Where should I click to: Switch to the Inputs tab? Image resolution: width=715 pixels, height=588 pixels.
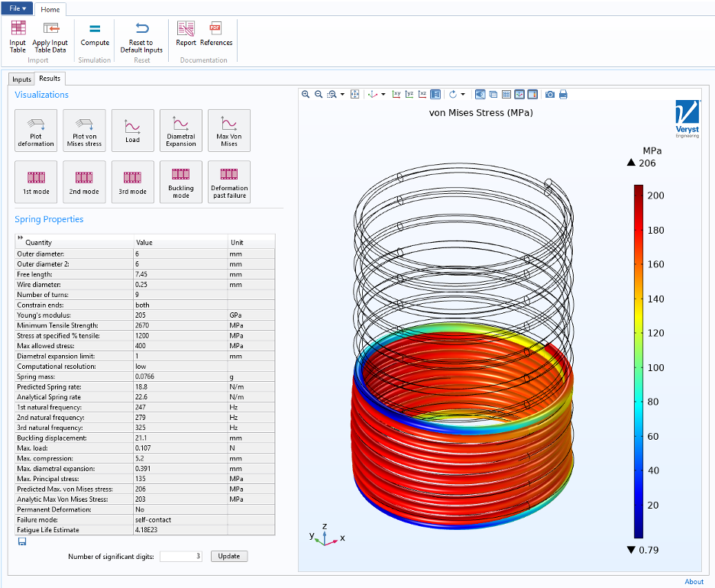point(21,79)
